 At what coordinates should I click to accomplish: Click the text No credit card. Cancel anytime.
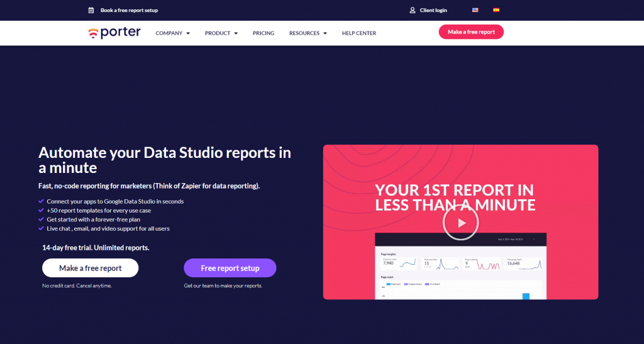[x=77, y=286]
